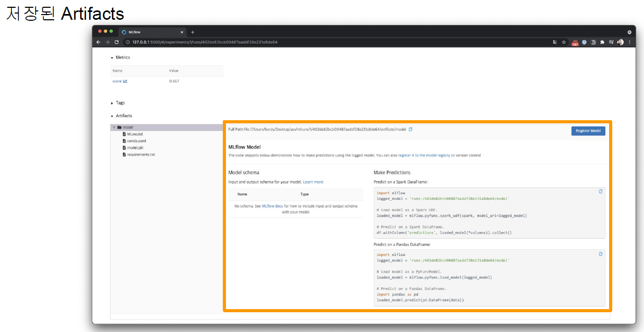The height and width of the screenshot is (332, 644).
Task: Open the MLflow docs link
Action: click(x=272, y=206)
